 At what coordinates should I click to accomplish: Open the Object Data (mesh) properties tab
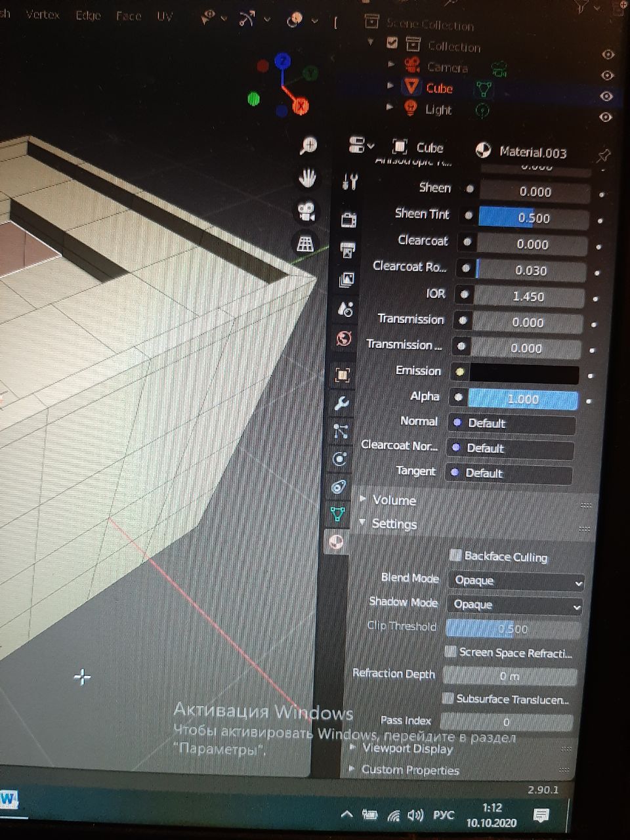[337, 514]
